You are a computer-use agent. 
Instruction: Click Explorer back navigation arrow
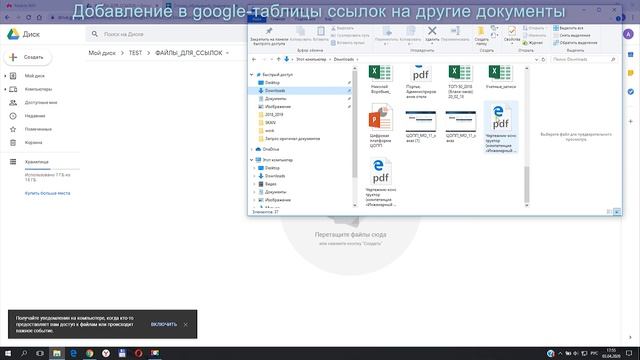click(254, 60)
